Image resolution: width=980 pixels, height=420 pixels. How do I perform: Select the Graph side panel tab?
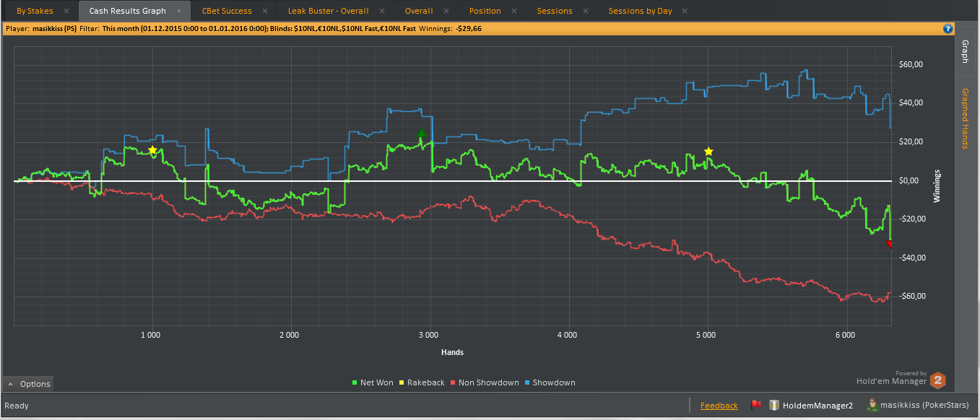coord(963,52)
